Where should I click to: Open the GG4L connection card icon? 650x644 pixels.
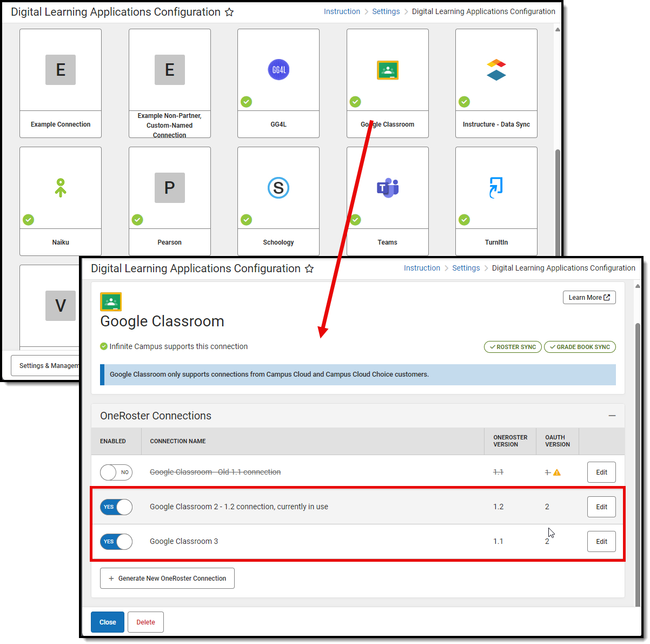pos(278,70)
